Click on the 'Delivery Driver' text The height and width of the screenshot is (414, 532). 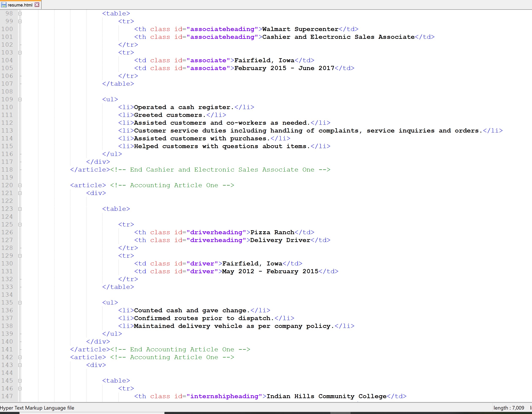(x=280, y=240)
